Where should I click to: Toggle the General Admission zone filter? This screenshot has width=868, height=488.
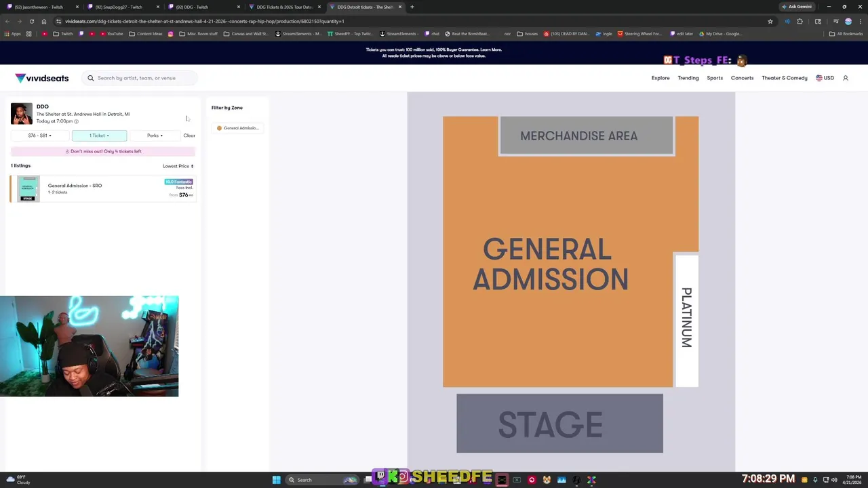(238, 128)
